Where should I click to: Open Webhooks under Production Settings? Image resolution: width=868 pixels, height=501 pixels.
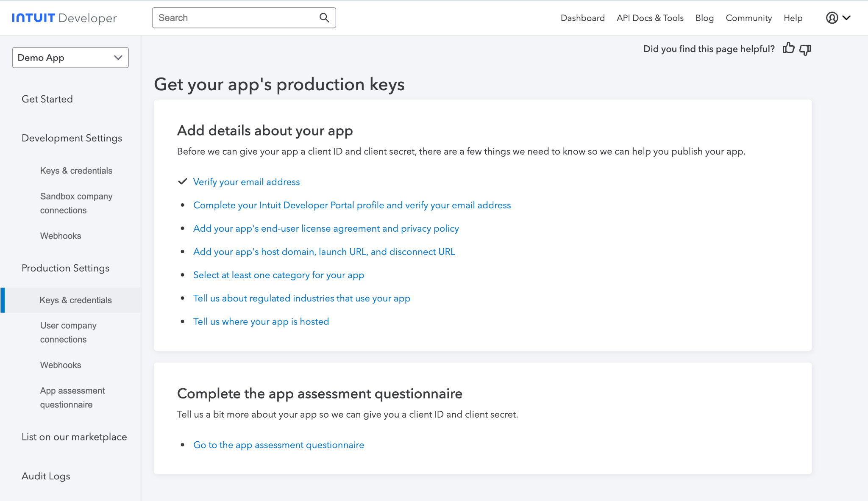(x=61, y=365)
